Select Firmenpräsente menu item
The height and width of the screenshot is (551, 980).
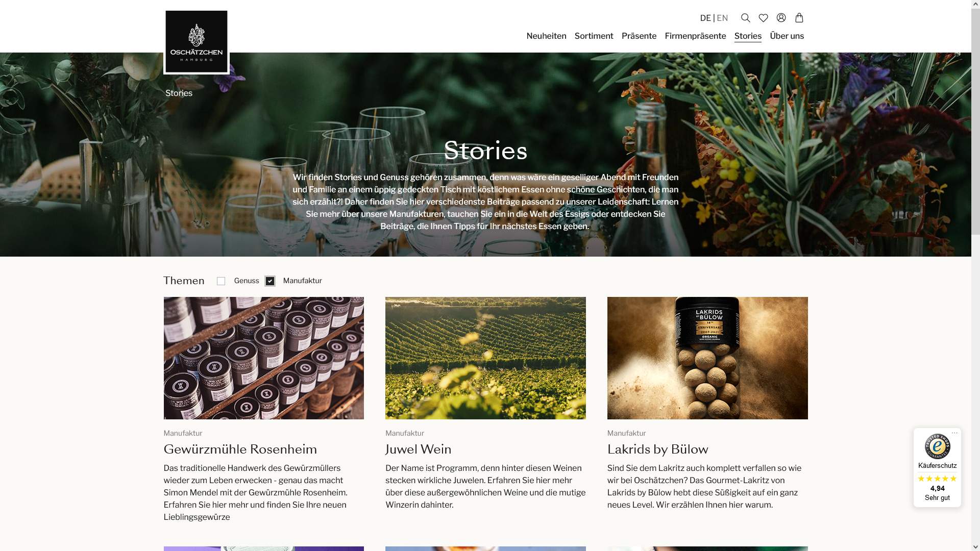pyautogui.click(x=695, y=36)
